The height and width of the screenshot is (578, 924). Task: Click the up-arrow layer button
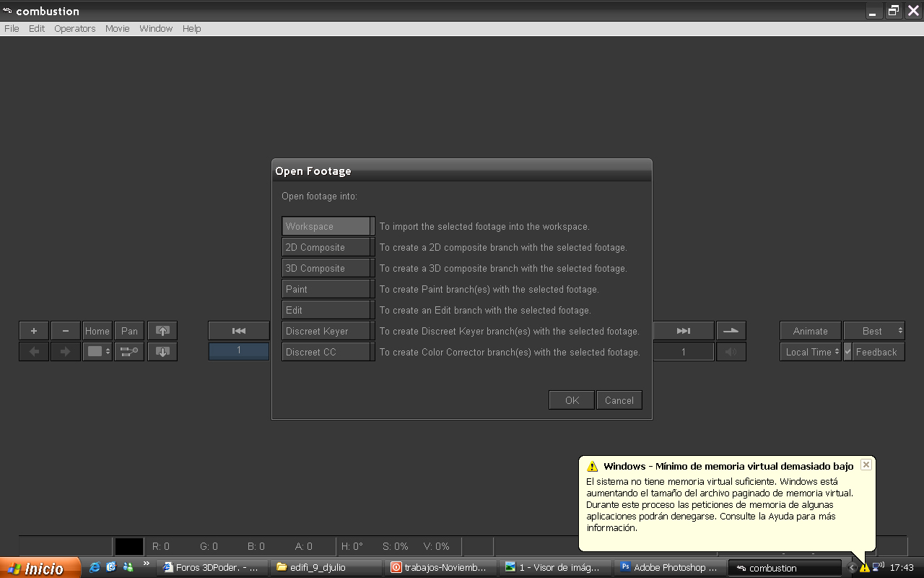coord(162,331)
